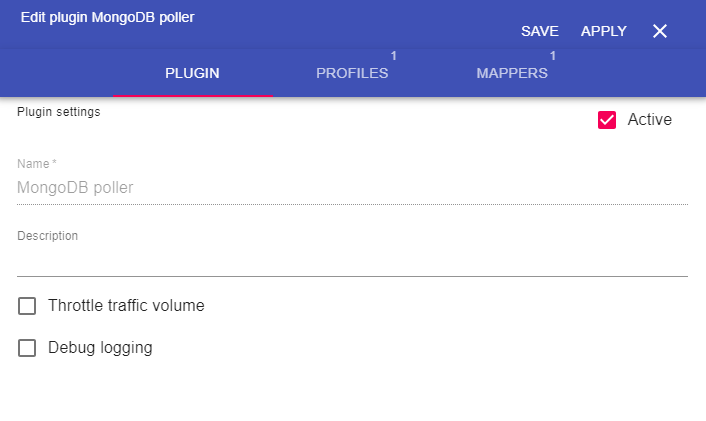Go to the MAPPERS tab
The width and height of the screenshot is (706, 421).
[512, 73]
